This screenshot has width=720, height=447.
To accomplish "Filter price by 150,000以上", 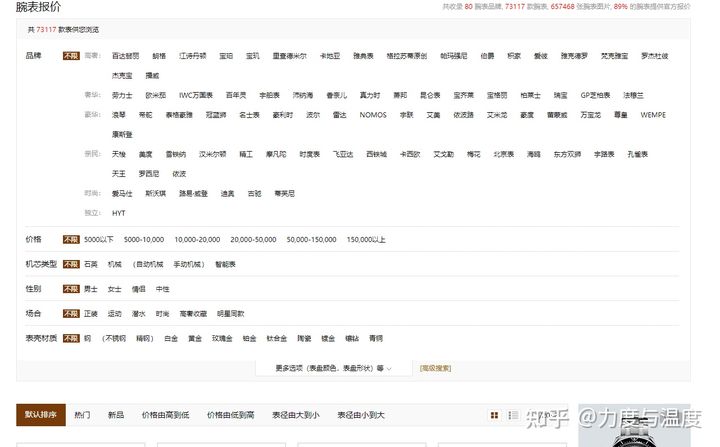I will pos(366,240).
